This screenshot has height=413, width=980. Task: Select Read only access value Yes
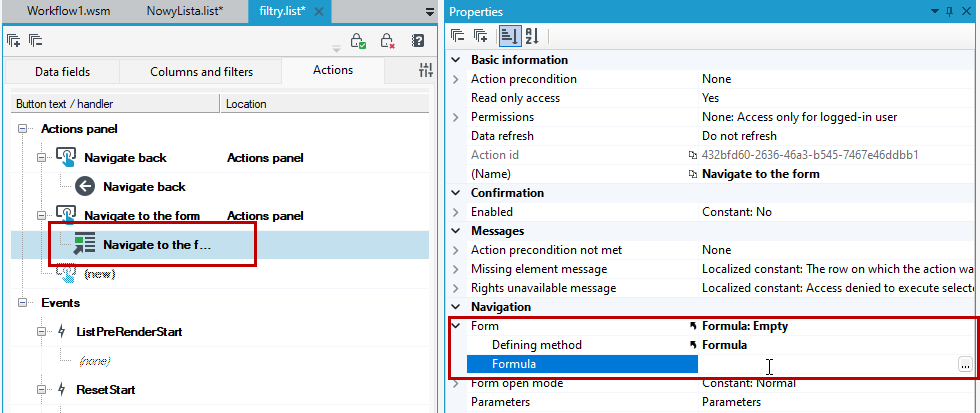coord(711,98)
